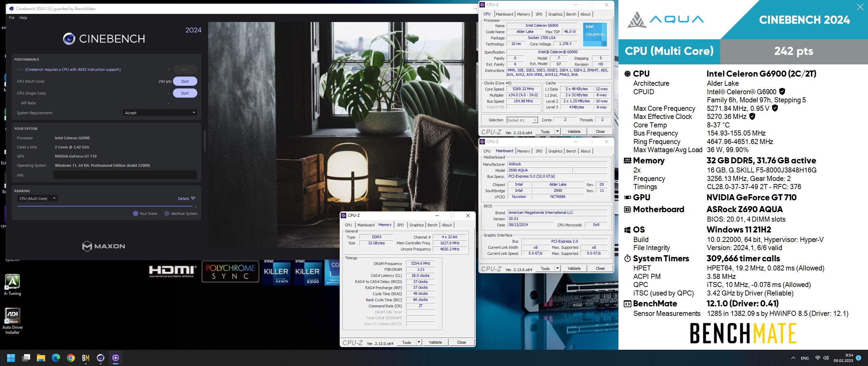The height and width of the screenshot is (366, 868).
Task: Click ENG language indicator
Action: [x=805, y=358]
